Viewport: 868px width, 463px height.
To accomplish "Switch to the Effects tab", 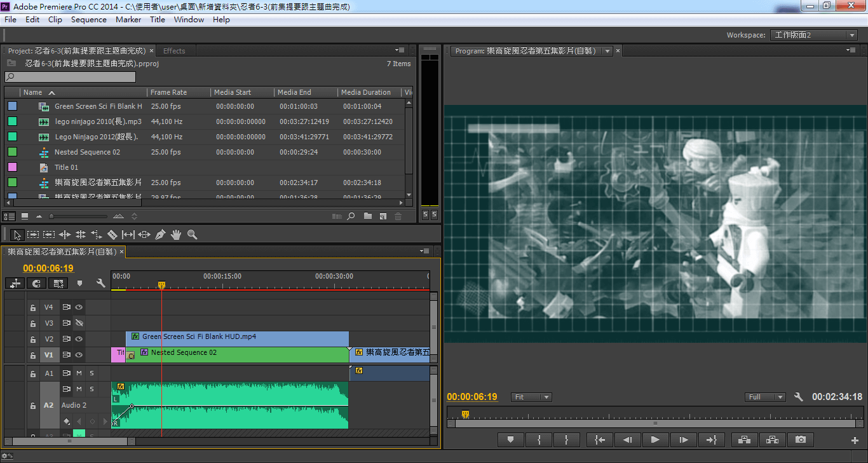I will pos(174,51).
